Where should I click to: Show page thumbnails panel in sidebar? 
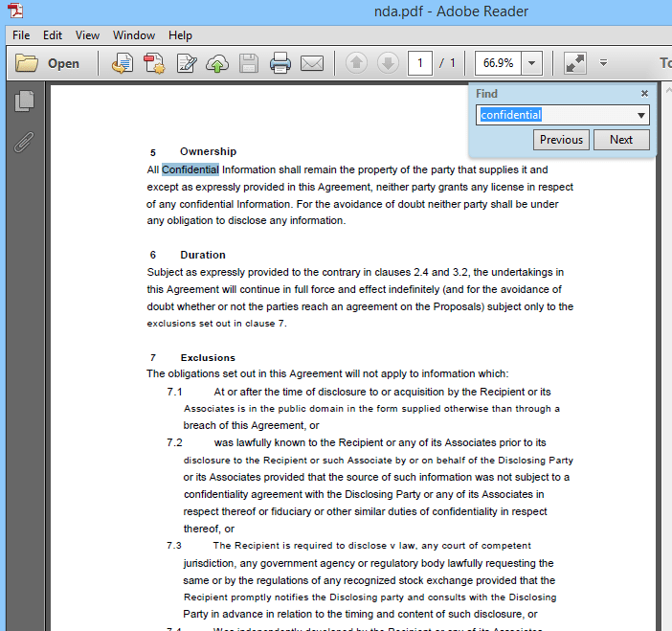pyautogui.click(x=25, y=101)
